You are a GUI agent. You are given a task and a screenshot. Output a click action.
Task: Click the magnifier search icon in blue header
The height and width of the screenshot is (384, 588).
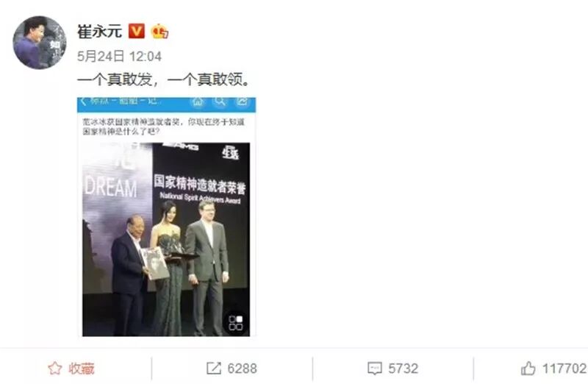220,102
